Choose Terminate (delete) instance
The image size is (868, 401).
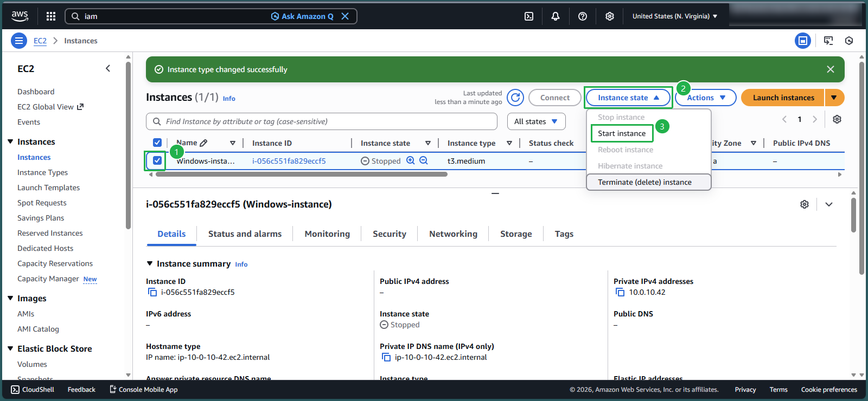[649, 182]
